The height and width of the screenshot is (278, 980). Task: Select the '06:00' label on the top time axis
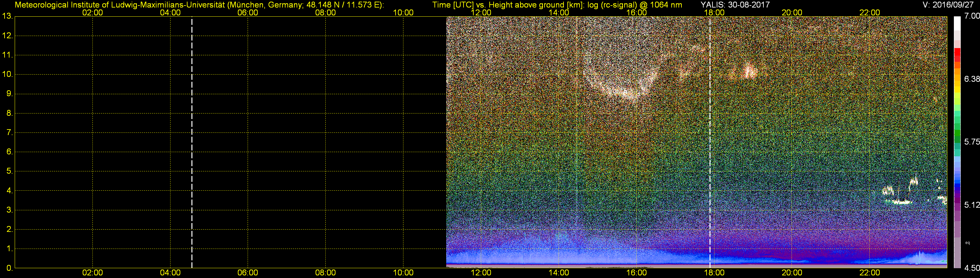point(248,12)
